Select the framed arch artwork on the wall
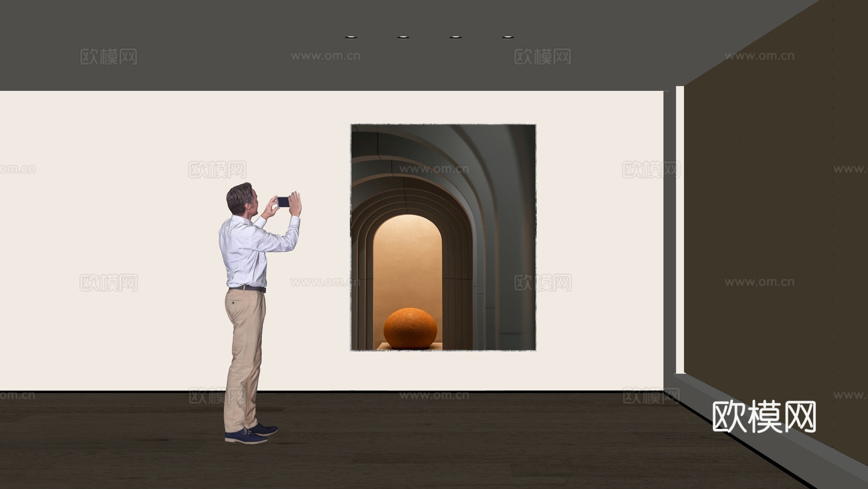Viewport: 868px width, 489px height. tap(443, 237)
